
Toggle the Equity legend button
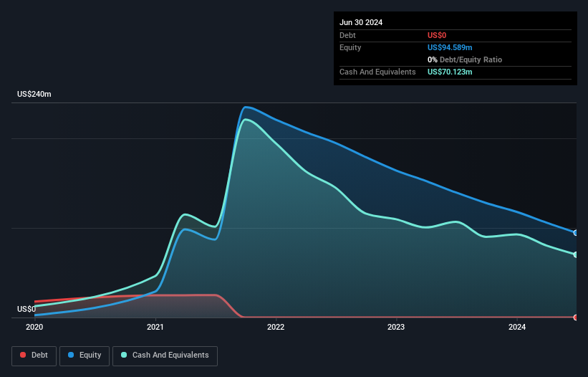coord(85,355)
